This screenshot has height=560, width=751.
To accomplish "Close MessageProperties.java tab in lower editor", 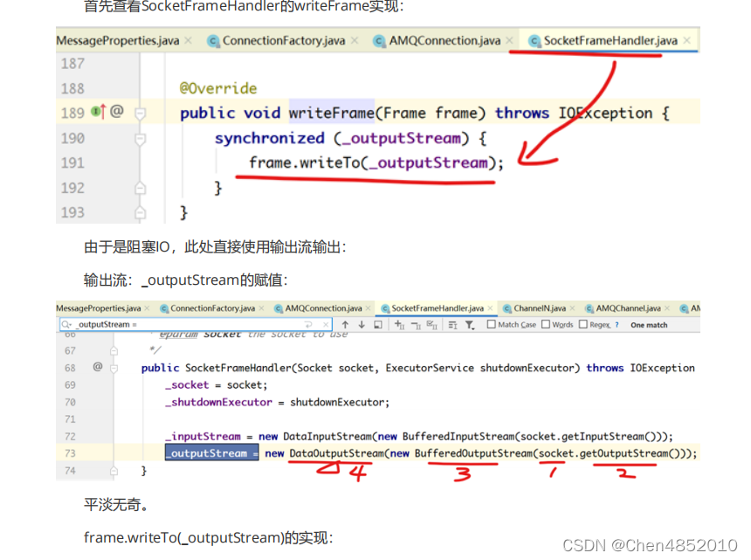I will 147,308.
